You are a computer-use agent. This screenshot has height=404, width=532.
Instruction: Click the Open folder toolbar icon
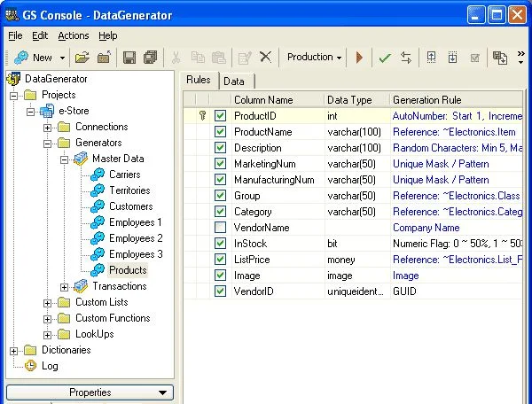point(82,58)
